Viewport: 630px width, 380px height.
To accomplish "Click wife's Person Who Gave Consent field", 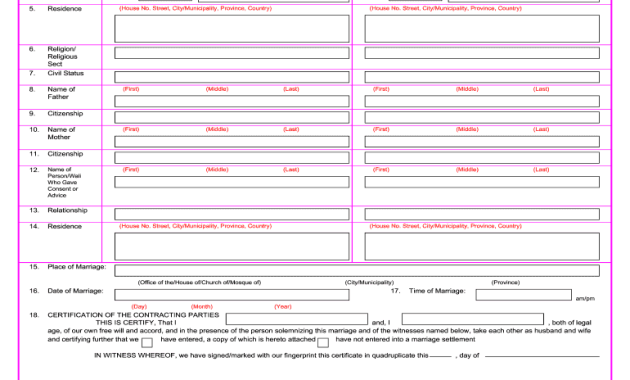I will click(x=482, y=182).
